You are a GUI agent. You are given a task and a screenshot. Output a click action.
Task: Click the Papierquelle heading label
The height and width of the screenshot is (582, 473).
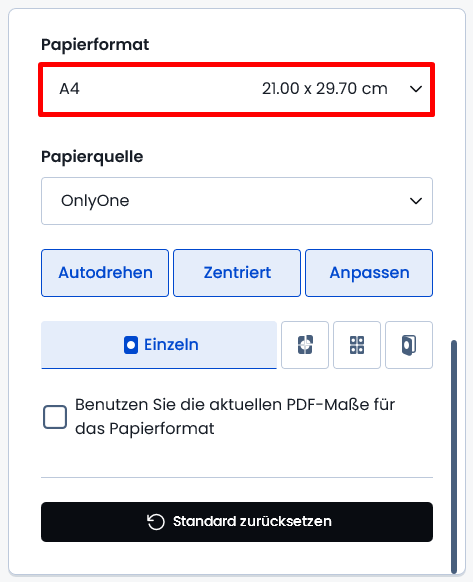point(92,157)
